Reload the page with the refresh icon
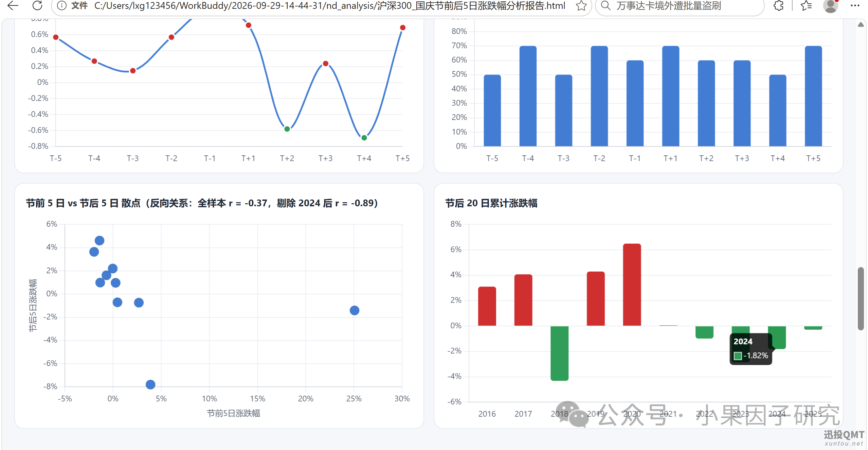The image size is (868, 450). coord(37,5)
